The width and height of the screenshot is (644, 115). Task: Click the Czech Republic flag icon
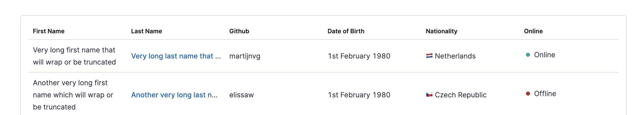click(429, 95)
